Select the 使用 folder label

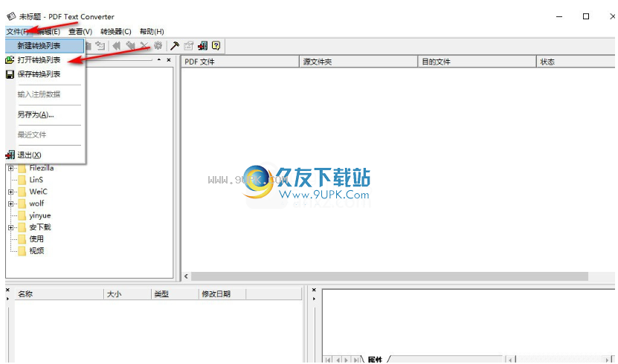[x=36, y=239]
